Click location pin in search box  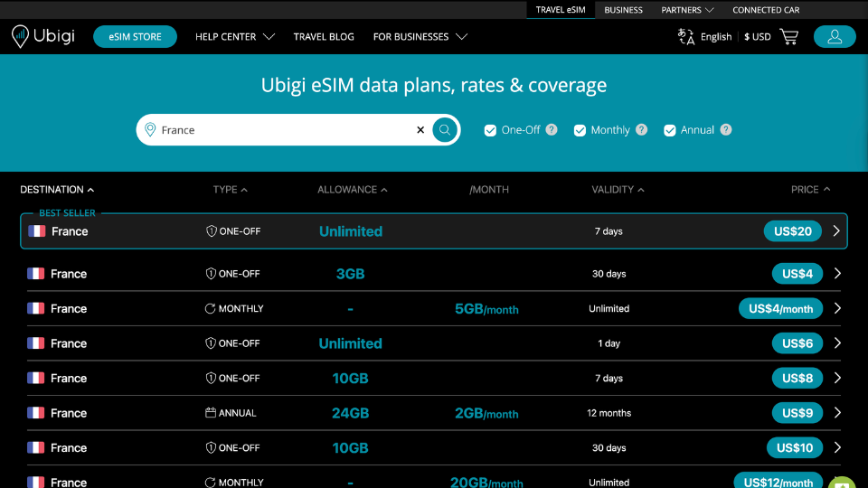tap(150, 129)
